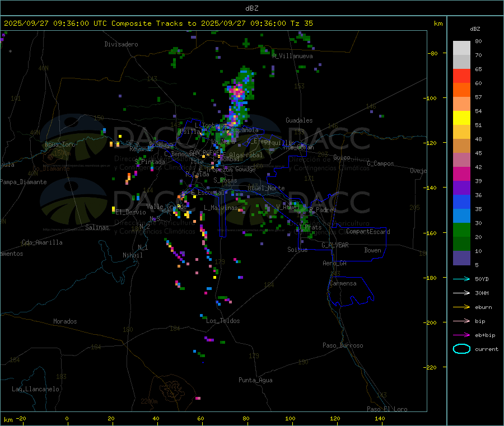Click the 5 dBZ purple legend swatch
The image size is (504, 426).
point(461,258)
